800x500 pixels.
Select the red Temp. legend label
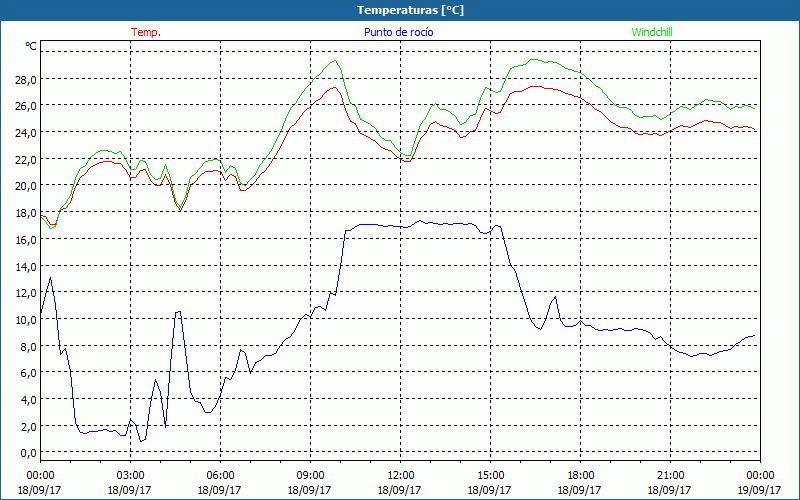click(146, 32)
